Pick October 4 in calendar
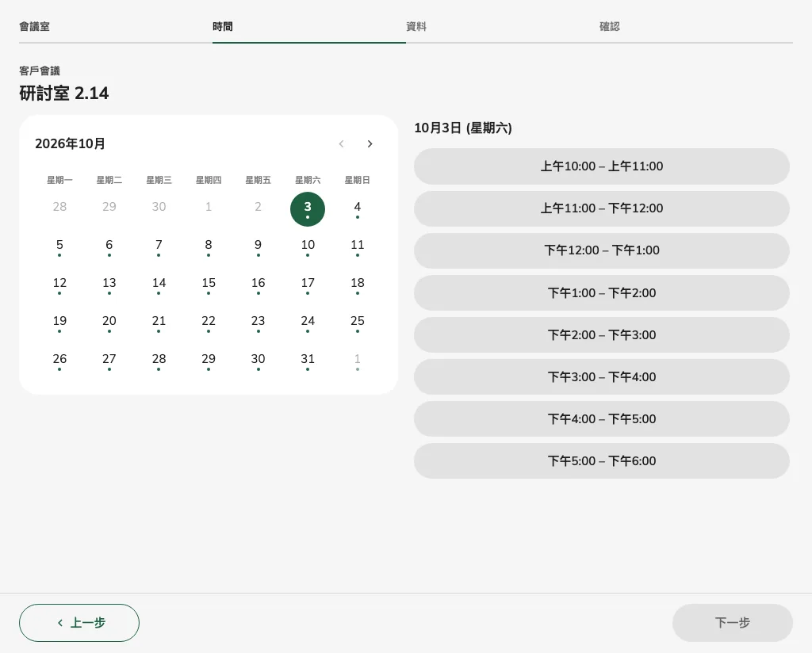 click(x=358, y=209)
